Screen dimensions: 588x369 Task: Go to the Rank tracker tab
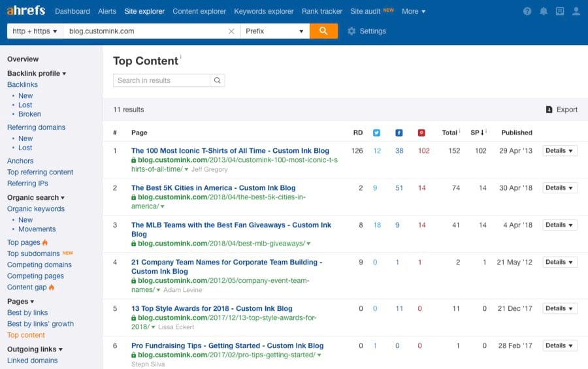[x=322, y=12]
